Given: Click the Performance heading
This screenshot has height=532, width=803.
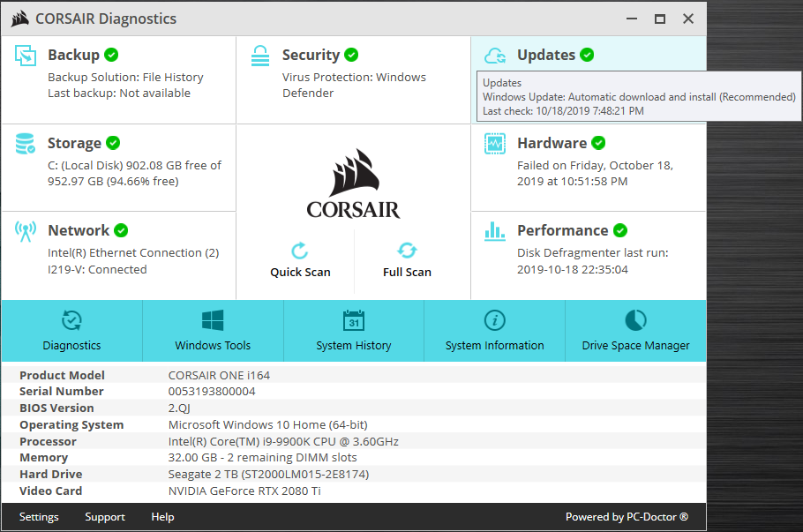Looking at the screenshot, I should (562, 230).
